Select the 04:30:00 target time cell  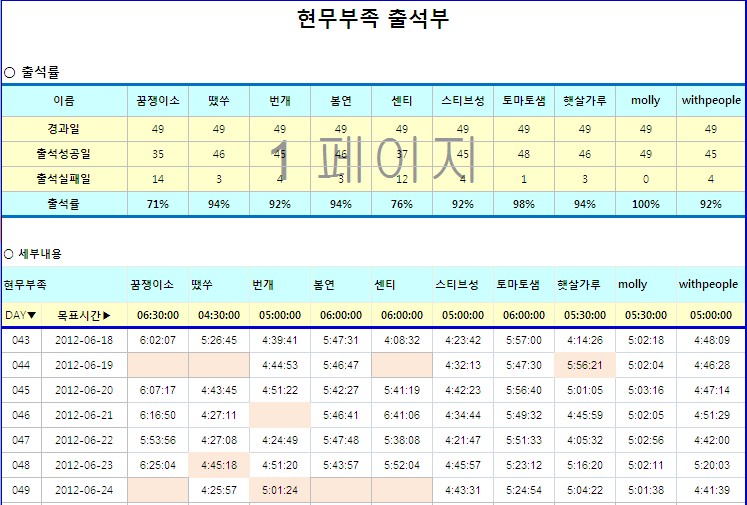tap(219, 315)
